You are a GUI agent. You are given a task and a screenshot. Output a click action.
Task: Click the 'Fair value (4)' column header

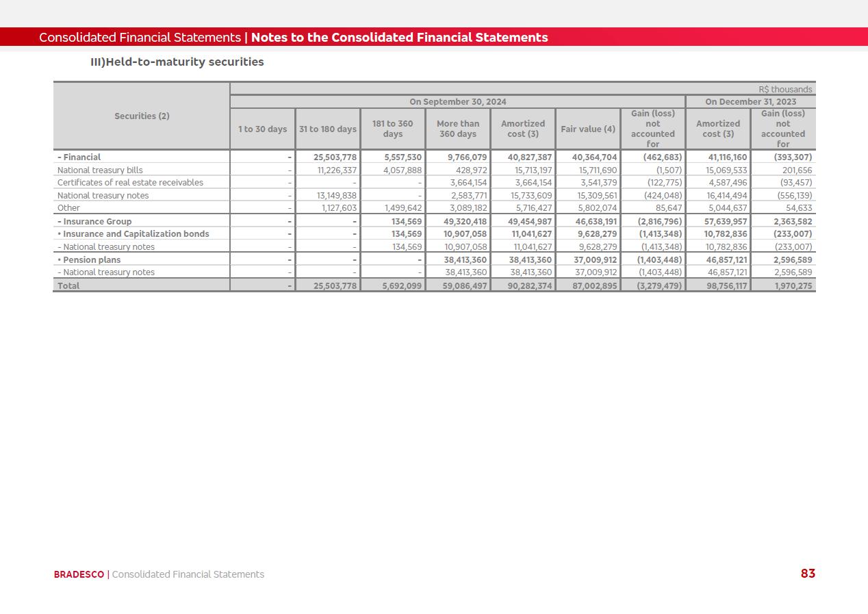(588, 129)
